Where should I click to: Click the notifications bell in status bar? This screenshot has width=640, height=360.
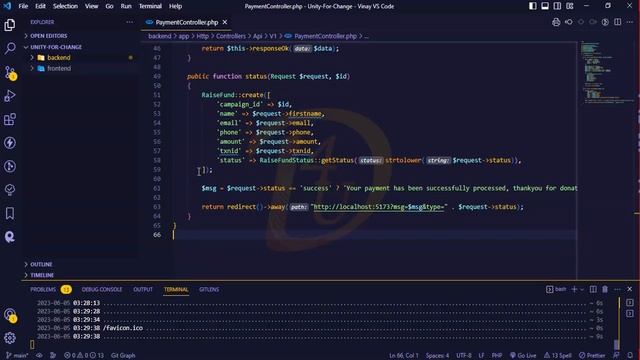coord(630,356)
